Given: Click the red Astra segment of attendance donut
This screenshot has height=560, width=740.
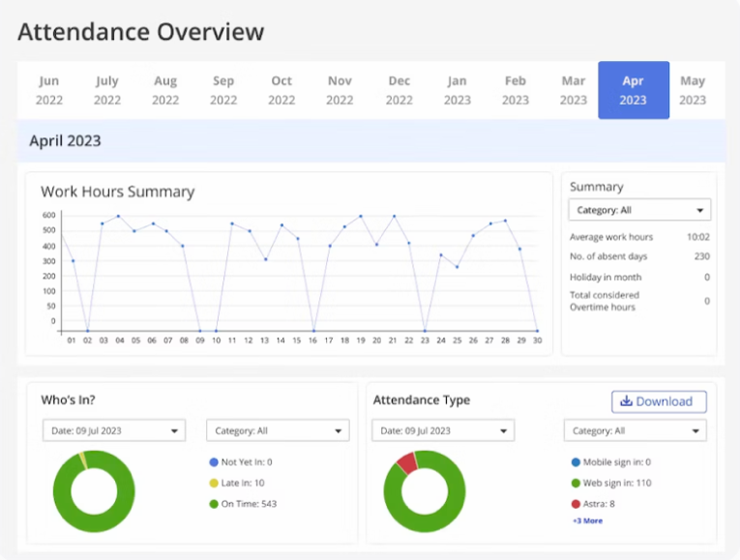Looking at the screenshot, I should tap(406, 463).
